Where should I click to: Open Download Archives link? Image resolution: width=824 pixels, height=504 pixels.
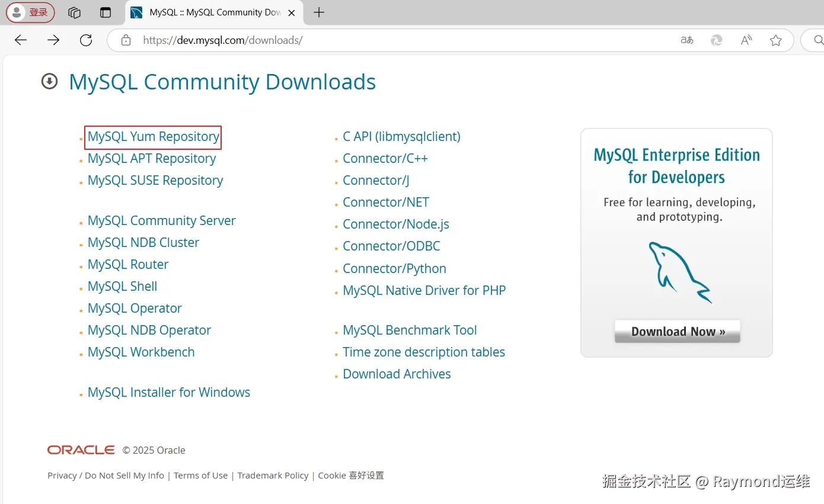(397, 374)
